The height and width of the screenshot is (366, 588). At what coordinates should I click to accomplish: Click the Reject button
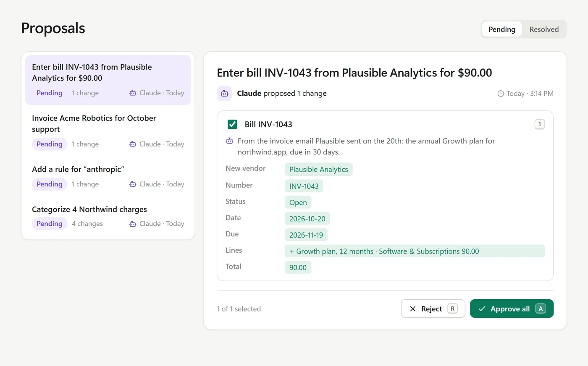(433, 308)
